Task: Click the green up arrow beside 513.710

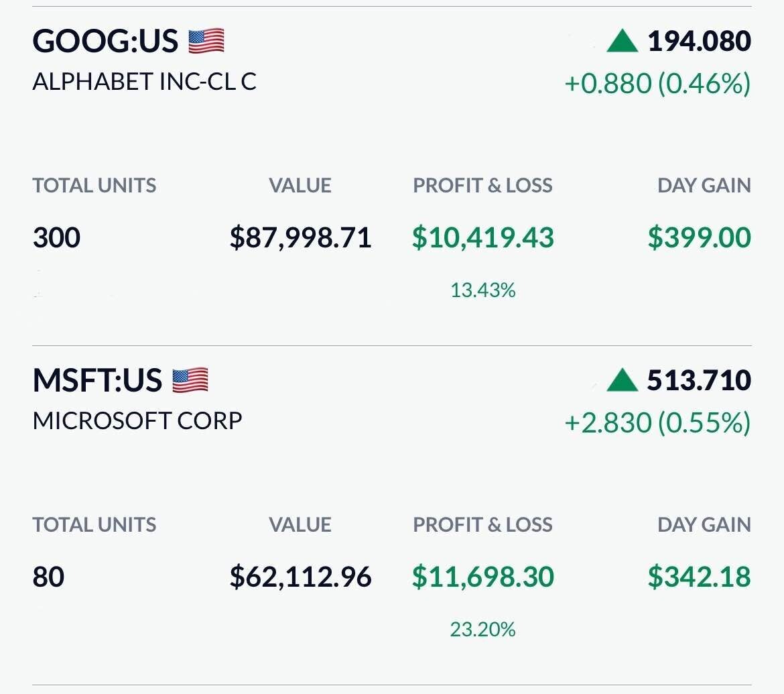Action: click(622, 381)
